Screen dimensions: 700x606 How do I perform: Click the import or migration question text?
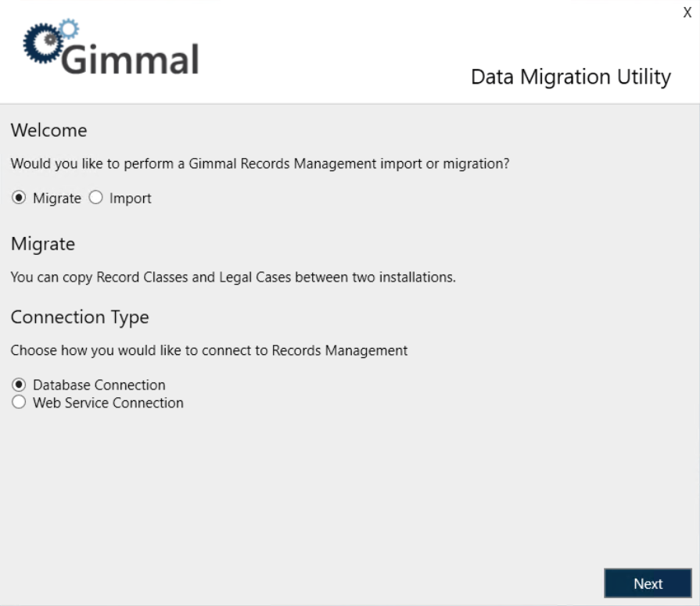tap(260, 165)
